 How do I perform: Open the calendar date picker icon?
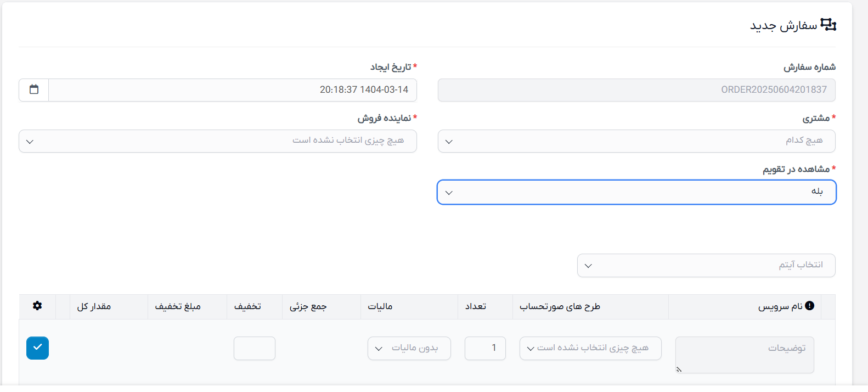(34, 89)
